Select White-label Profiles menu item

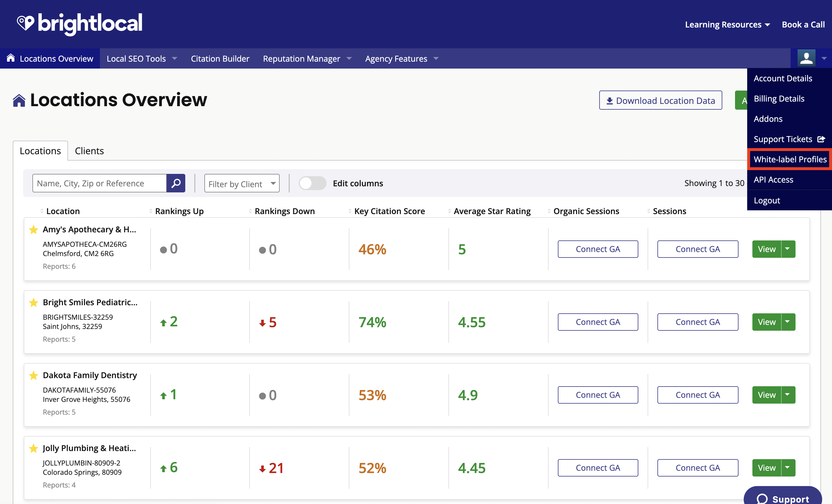point(790,159)
